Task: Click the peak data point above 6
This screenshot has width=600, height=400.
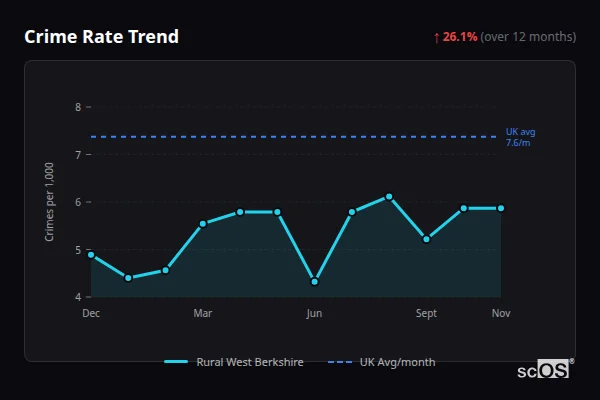Action: point(389,197)
